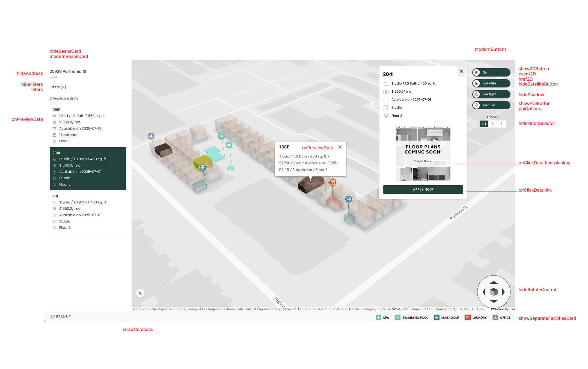This screenshot has width=588, height=369.
Task: Click the 20939 Parthenia St address
Action: pyautogui.click(x=68, y=72)
